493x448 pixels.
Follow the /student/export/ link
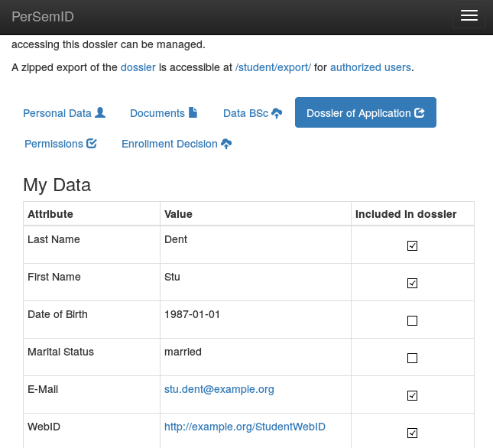point(273,67)
